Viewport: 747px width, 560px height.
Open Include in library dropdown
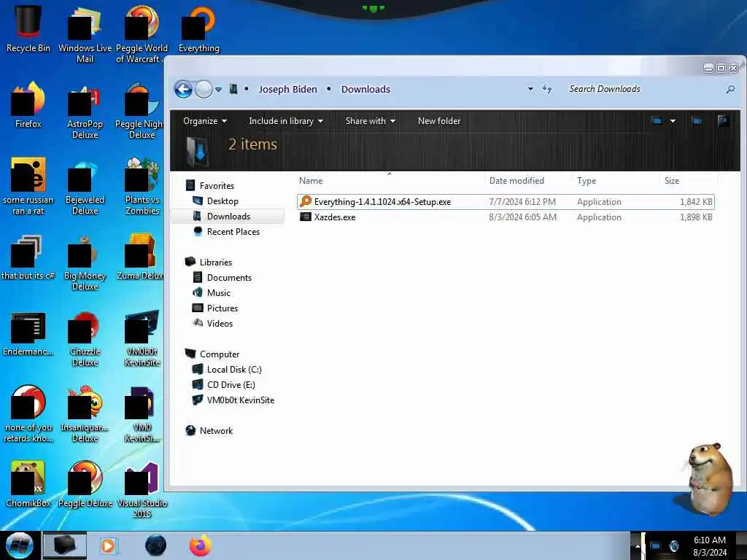[286, 121]
